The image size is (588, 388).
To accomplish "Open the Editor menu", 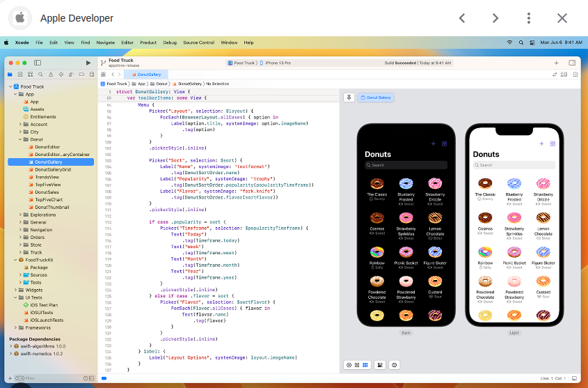I will [127, 42].
